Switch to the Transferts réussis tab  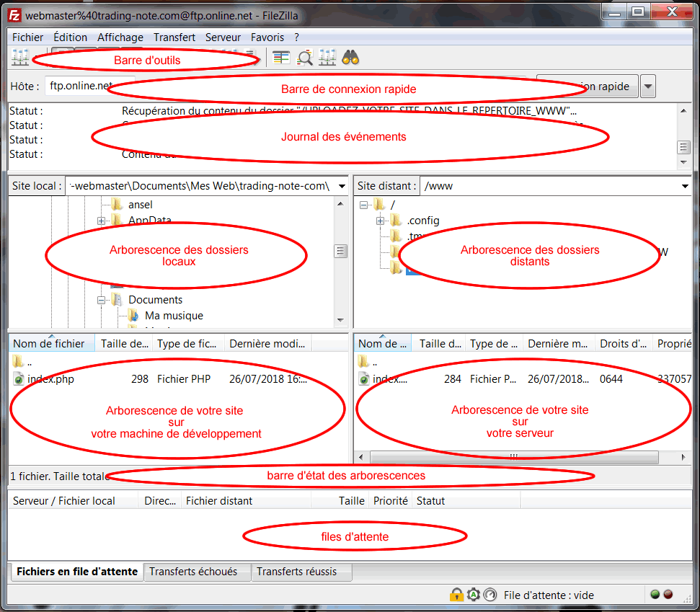click(296, 572)
